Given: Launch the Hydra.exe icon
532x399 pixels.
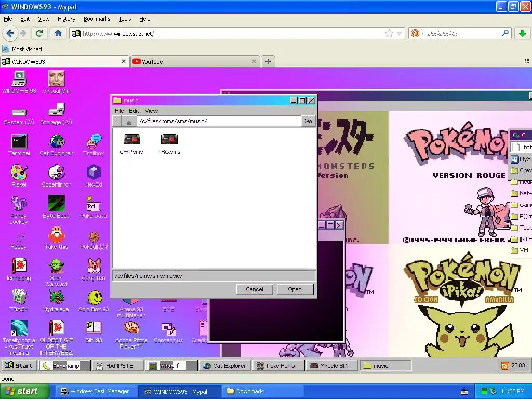Looking at the screenshot, I should coord(56,301).
